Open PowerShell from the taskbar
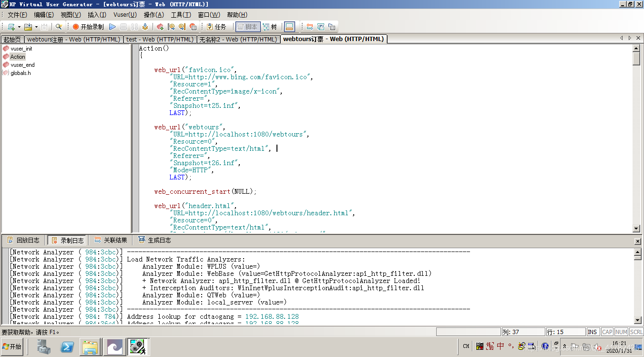This screenshot has height=357, width=644. [67, 346]
